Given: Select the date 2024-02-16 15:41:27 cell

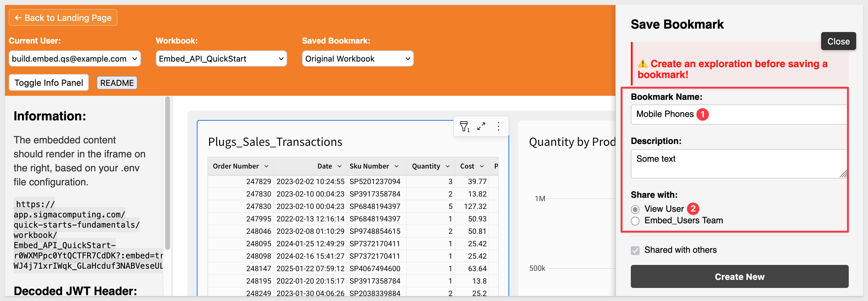Looking at the screenshot, I should click(x=310, y=256).
